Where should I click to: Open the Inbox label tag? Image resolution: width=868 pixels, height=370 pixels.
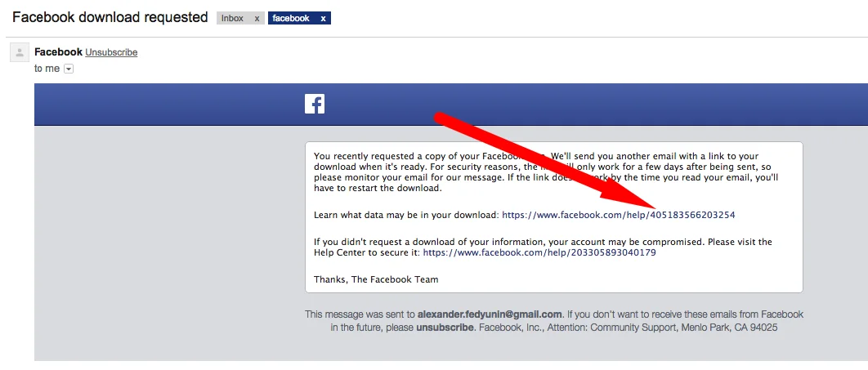(233, 18)
